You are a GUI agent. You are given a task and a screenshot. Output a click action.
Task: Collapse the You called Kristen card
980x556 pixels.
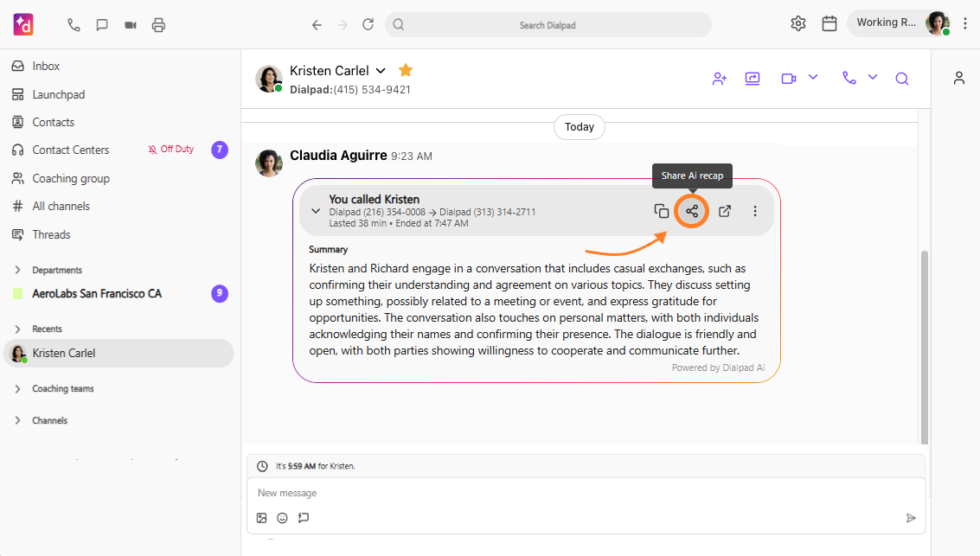(x=316, y=211)
